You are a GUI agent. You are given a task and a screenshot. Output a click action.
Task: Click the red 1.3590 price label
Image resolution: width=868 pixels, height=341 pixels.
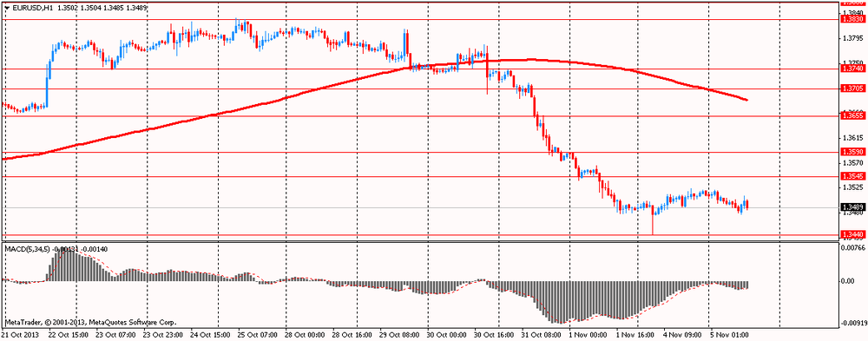tap(852, 152)
